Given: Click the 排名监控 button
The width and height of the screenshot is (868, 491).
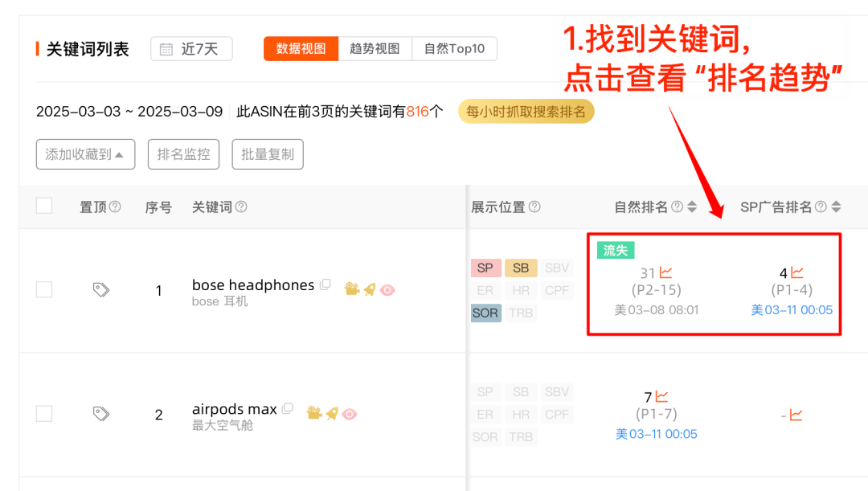Looking at the screenshot, I should tap(184, 154).
